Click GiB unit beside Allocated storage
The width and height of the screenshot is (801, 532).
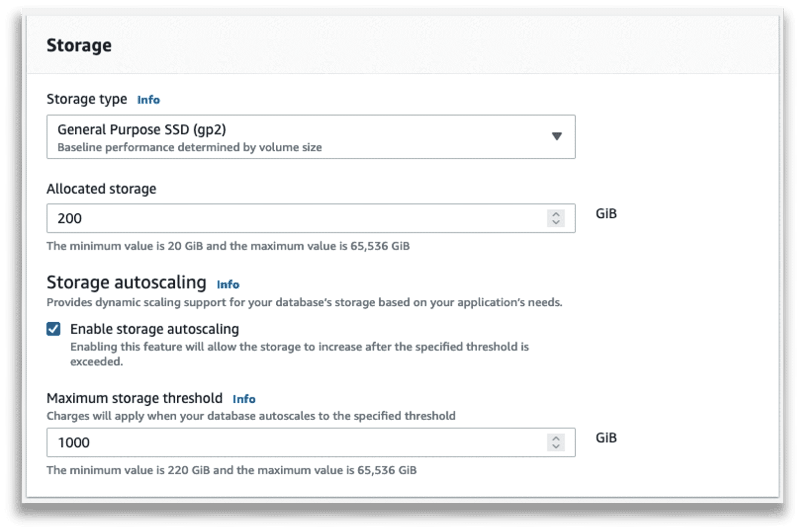[606, 214]
